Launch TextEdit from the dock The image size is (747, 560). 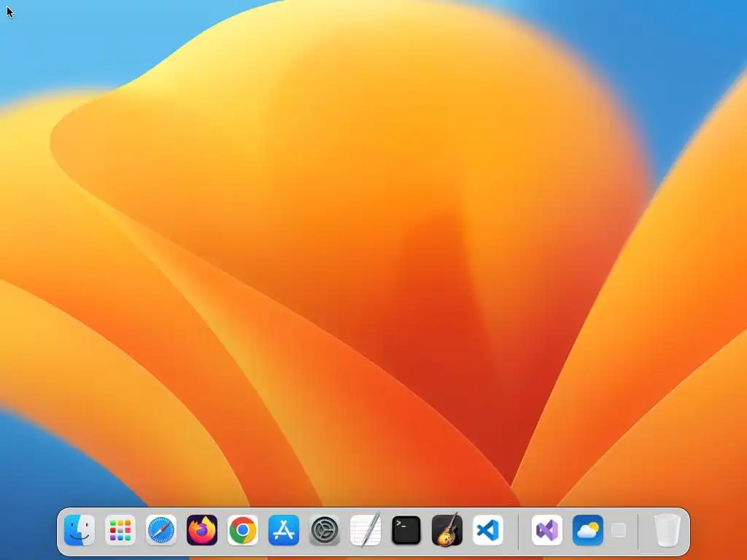365,529
